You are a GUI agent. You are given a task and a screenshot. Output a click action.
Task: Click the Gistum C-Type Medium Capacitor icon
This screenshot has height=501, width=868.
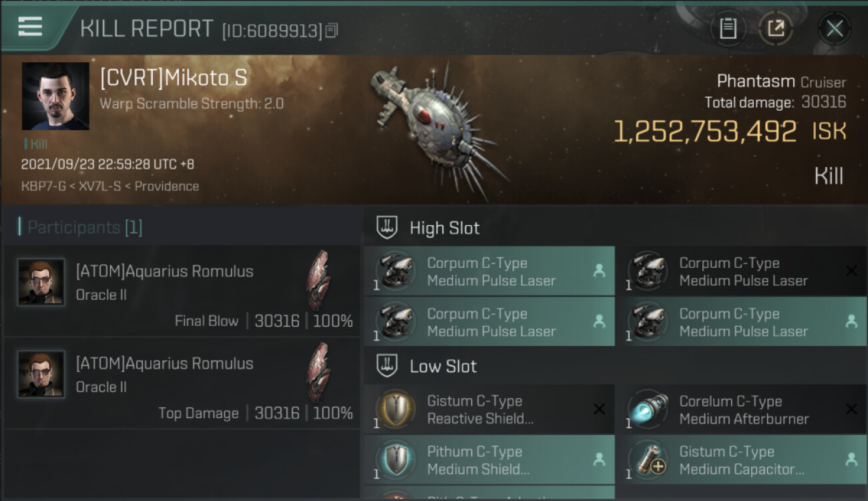point(648,460)
